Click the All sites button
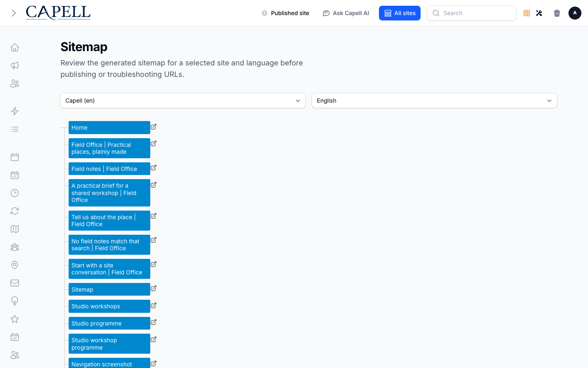The image size is (588, 368). point(400,13)
